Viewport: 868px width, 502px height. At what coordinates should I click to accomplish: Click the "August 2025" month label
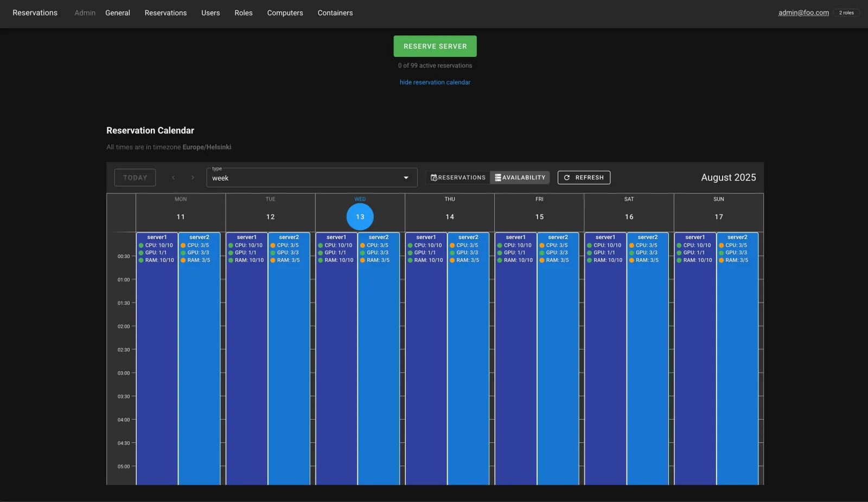click(x=729, y=178)
